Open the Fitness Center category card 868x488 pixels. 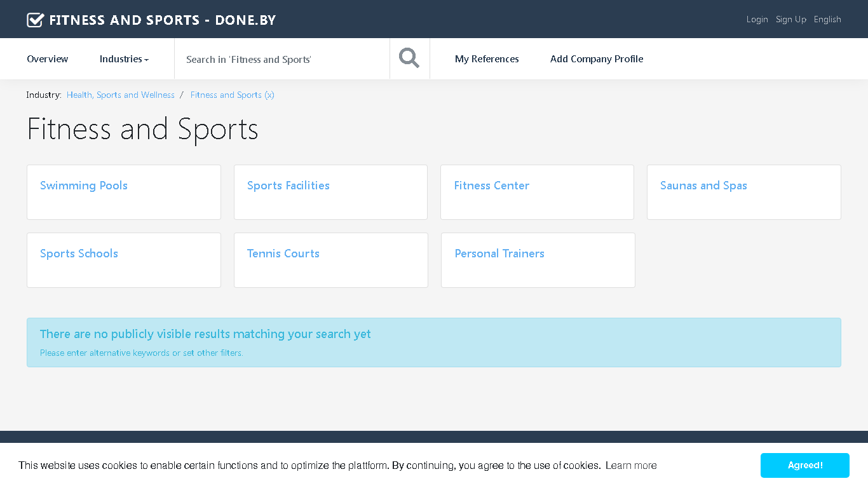tap(537, 192)
